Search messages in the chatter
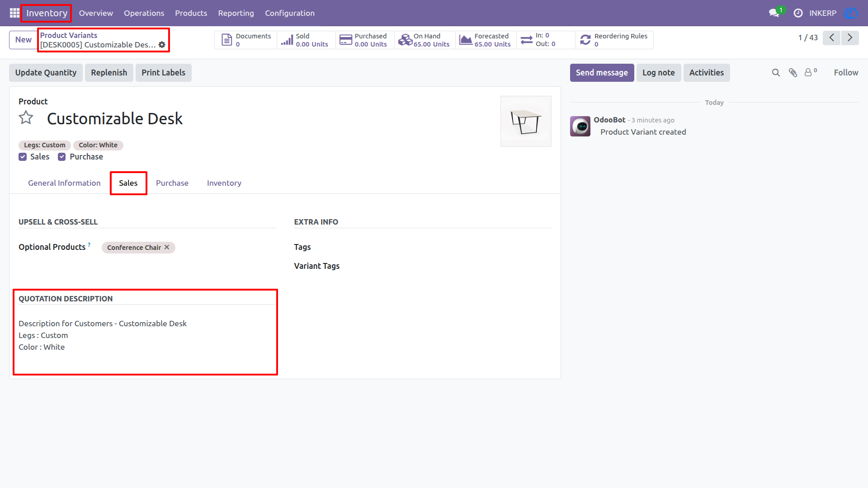This screenshot has width=868, height=488. [x=776, y=73]
